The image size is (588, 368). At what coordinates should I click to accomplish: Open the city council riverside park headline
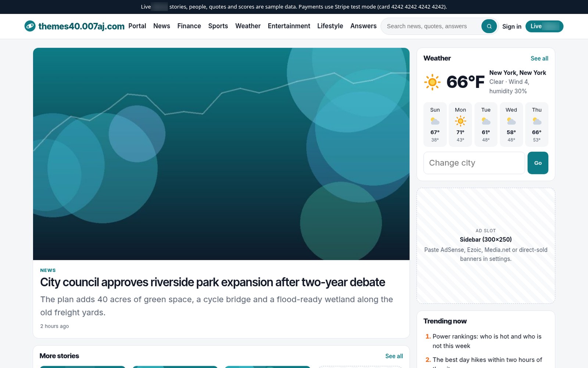coord(212,282)
